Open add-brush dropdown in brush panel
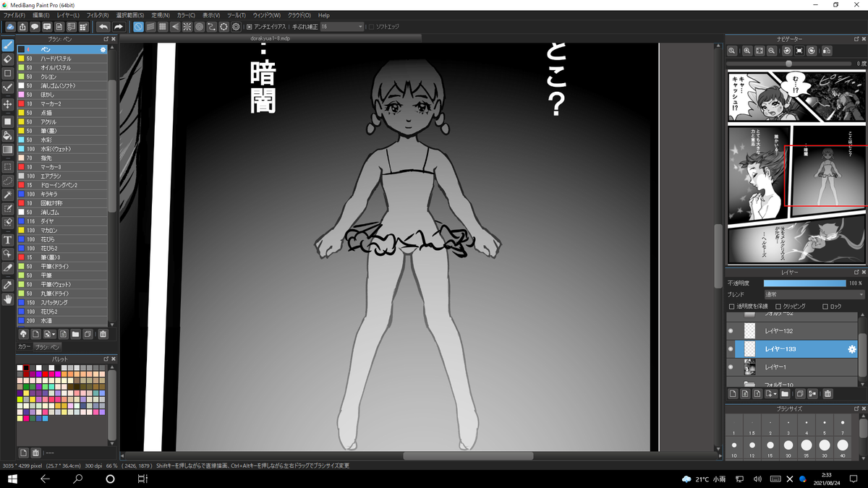The image size is (868, 488). 49,334
